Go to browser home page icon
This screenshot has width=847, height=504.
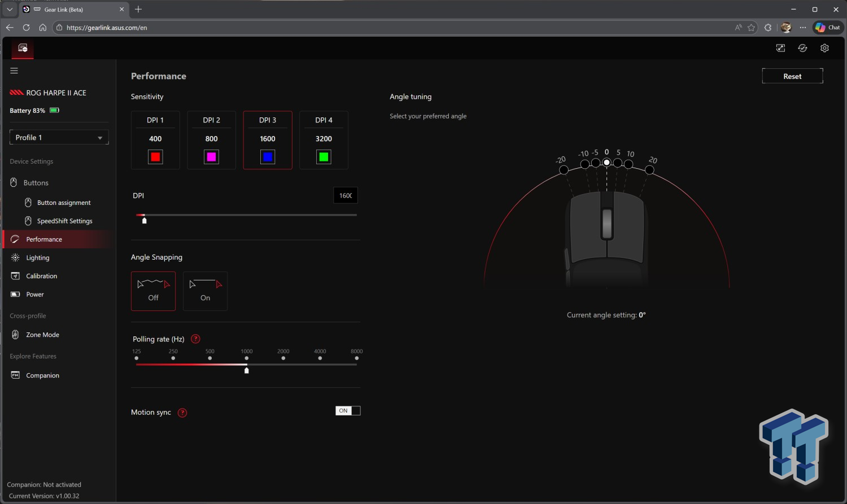[x=42, y=27]
